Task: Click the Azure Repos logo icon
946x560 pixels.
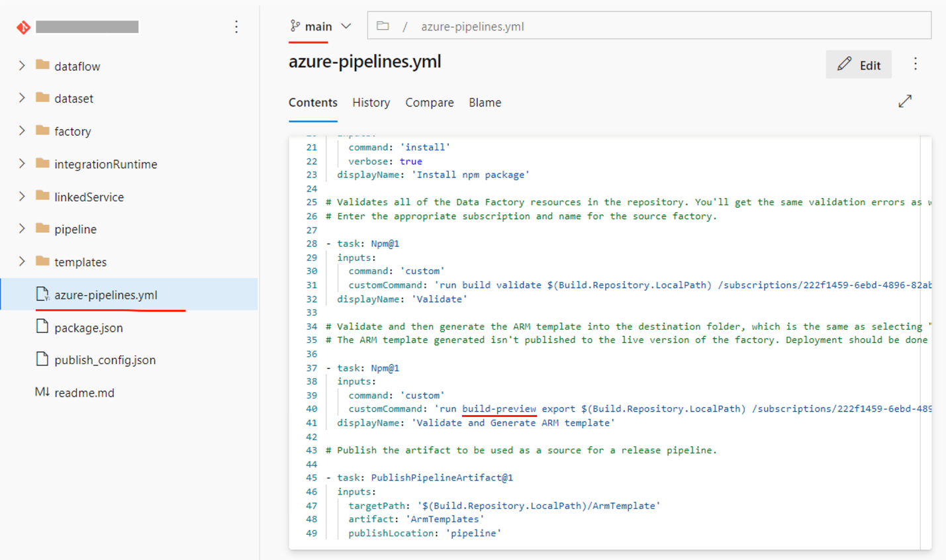Action: point(24,27)
